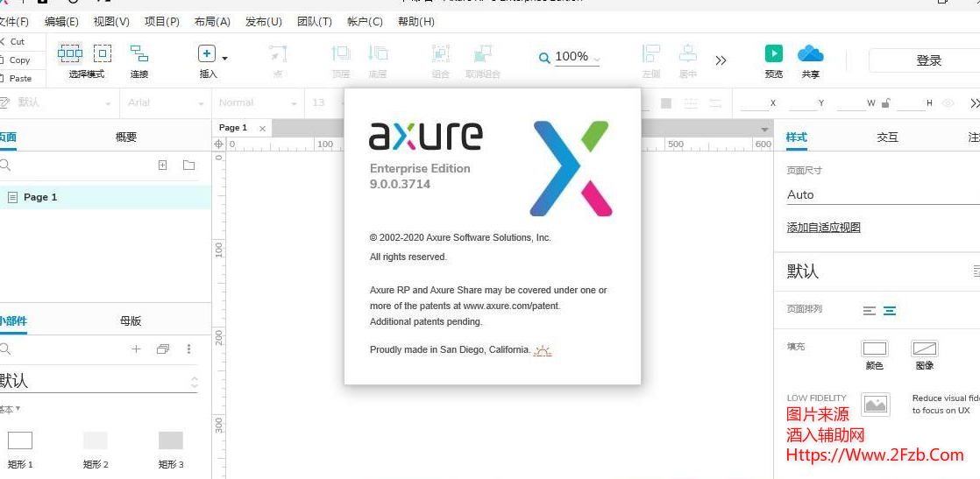Open the 团队(T) menu
This screenshot has height=479, width=980.
315,22
